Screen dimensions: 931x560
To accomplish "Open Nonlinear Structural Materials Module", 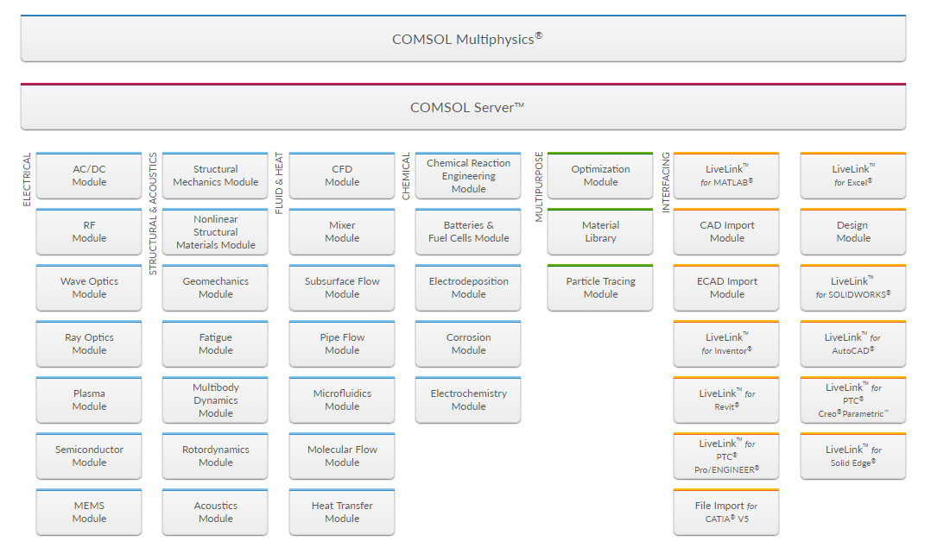I will pyautogui.click(x=215, y=232).
